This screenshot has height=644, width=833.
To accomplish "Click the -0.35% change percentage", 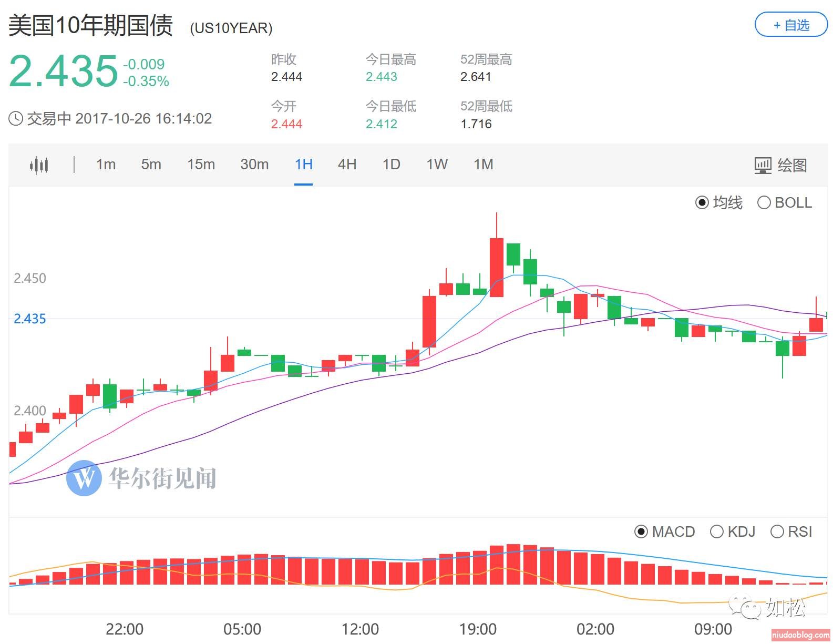I will pyautogui.click(x=146, y=81).
